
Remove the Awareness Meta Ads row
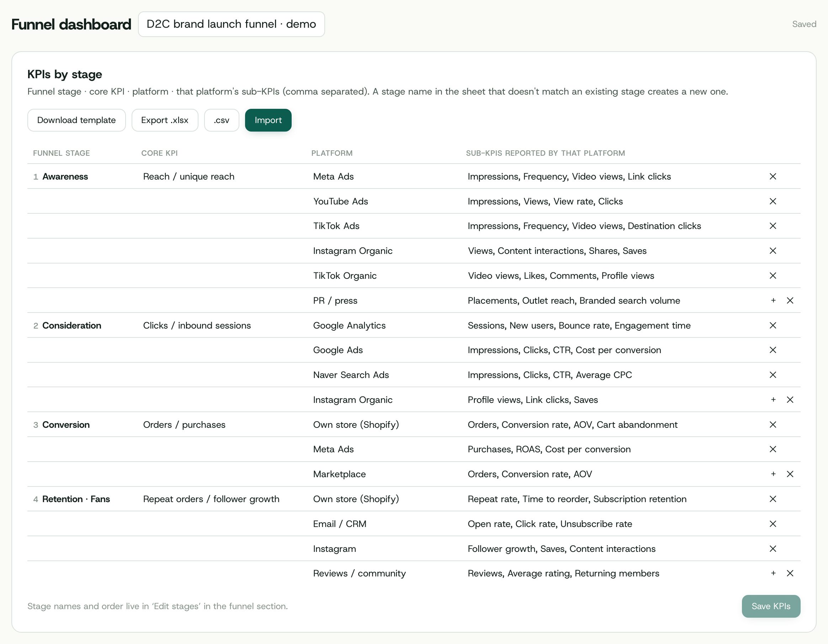(x=773, y=177)
